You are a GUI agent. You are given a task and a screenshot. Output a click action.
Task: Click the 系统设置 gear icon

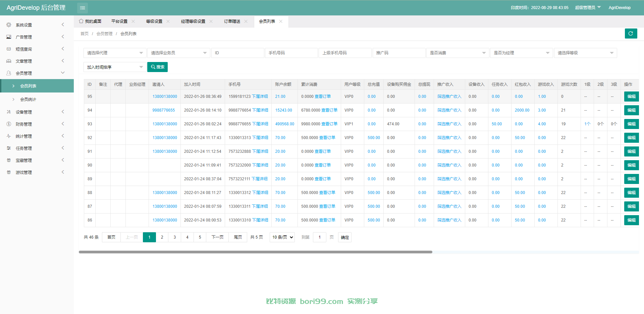coord(9,25)
